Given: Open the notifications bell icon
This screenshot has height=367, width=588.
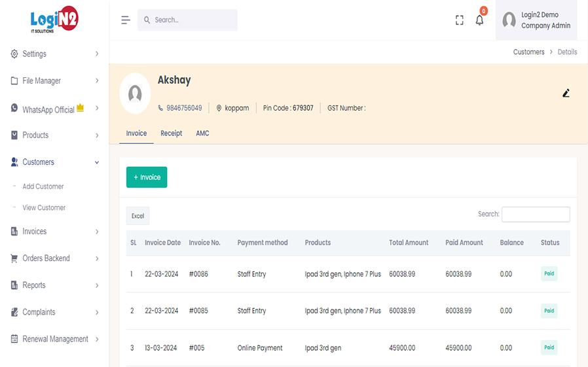Looking at the screenshot, I should (479, 20).
